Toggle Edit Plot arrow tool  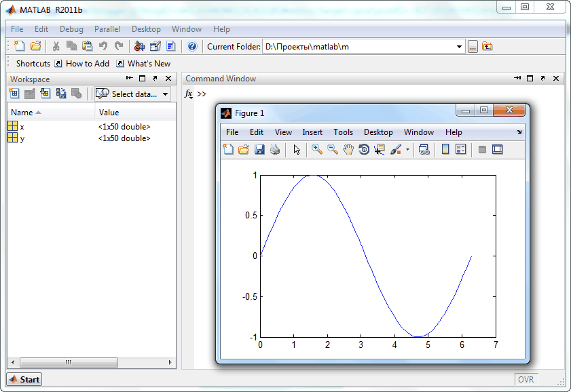click(x=297, y=149)
